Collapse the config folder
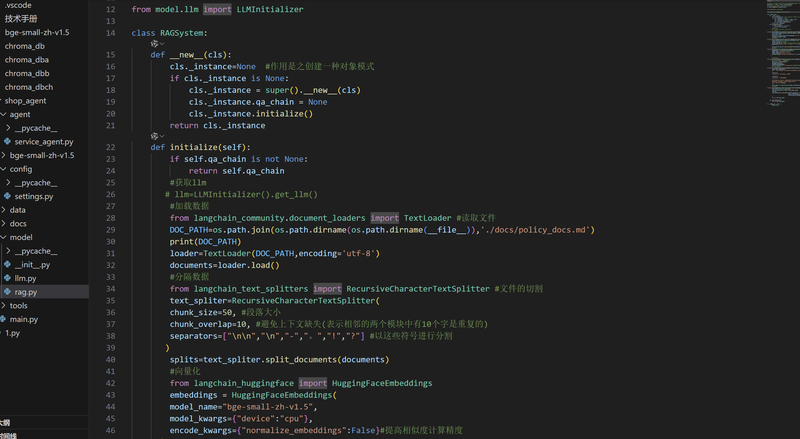 tap(3, 169)
